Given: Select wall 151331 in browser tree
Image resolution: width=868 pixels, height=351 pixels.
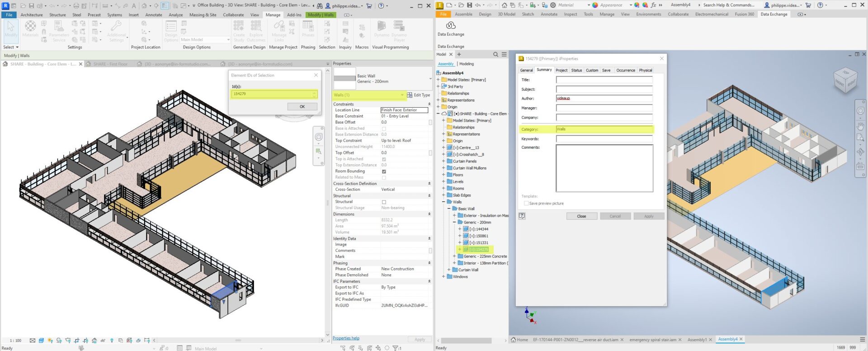Looking at the screenshot, I should 478,243.
